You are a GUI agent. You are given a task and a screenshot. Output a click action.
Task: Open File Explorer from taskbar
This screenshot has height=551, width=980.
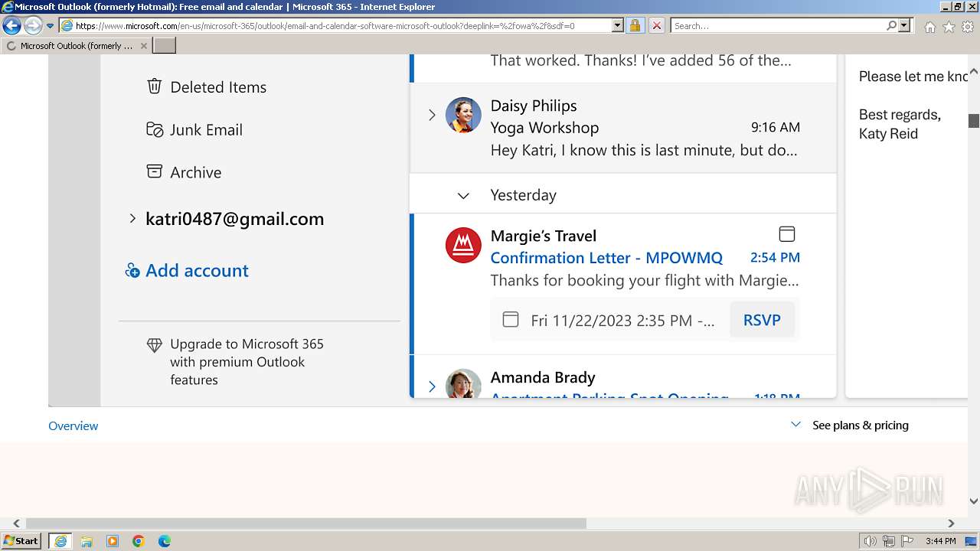(x=87, y=541)
